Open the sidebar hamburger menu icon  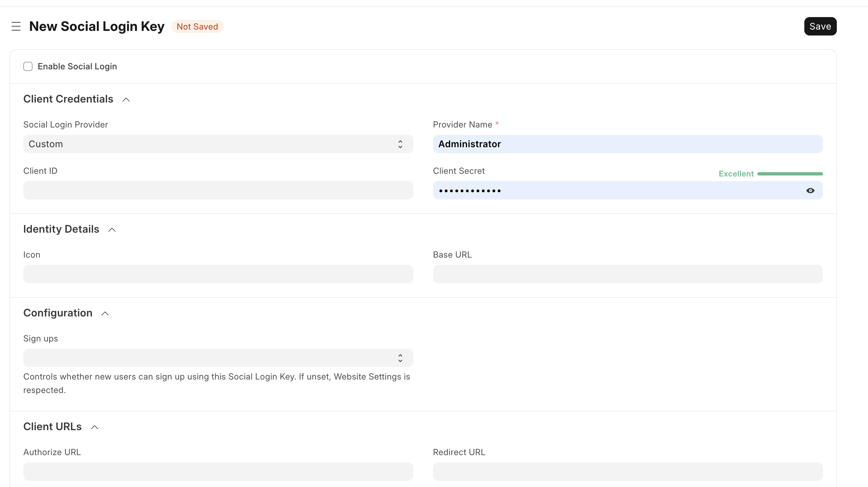coord(16,26)
